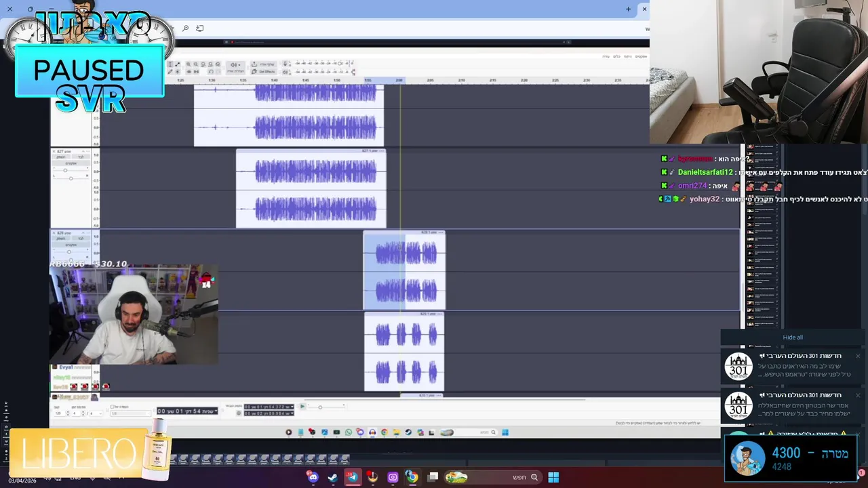Silence the audio selection in Audacity
Screen dimensions: 868x488
(196, 72)
